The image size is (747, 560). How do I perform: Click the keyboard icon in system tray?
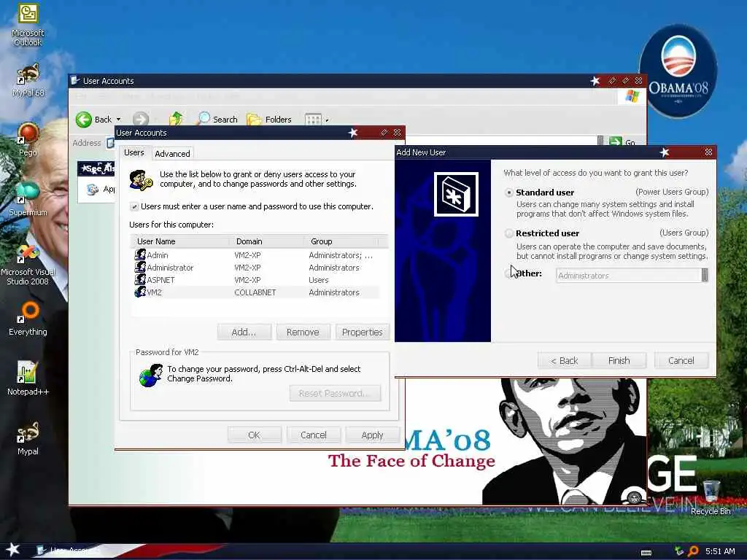coord(646,553)
